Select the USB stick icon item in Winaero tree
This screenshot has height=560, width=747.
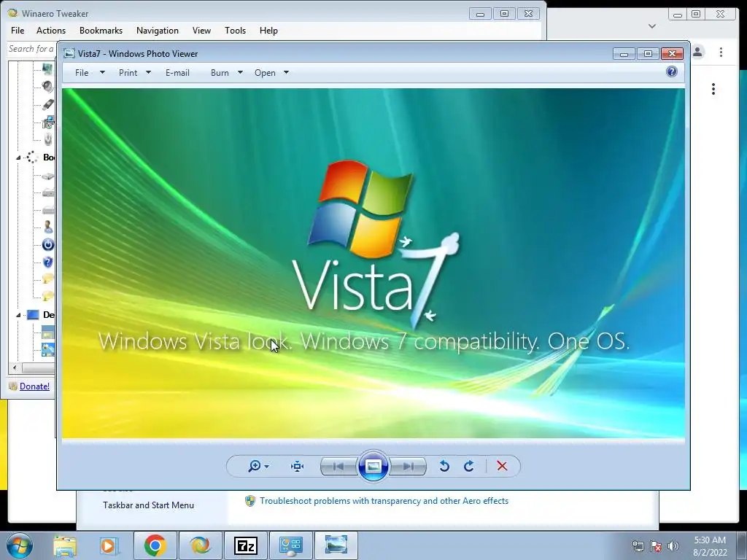(48, 104)
